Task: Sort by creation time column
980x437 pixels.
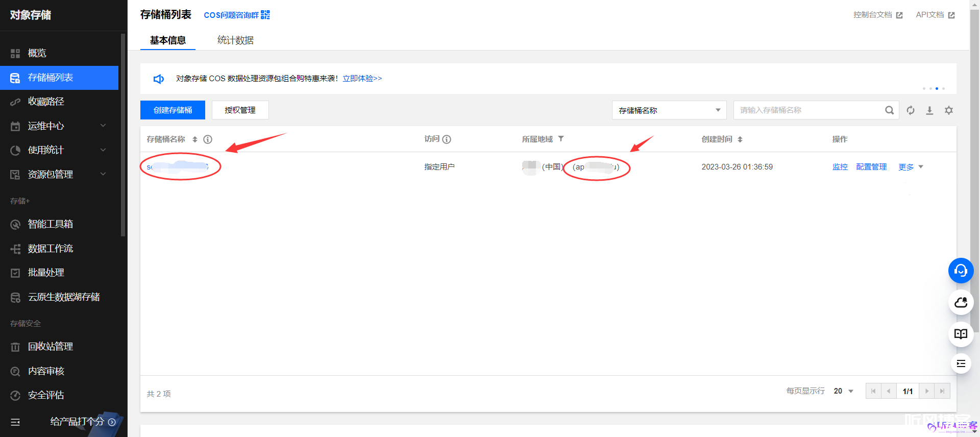Action: [740, 139]
